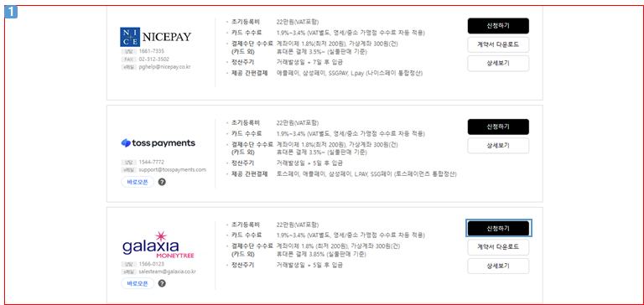Select galaxia phone number 1566-0123
Screen dimensions: 644x305
(151, 264)
